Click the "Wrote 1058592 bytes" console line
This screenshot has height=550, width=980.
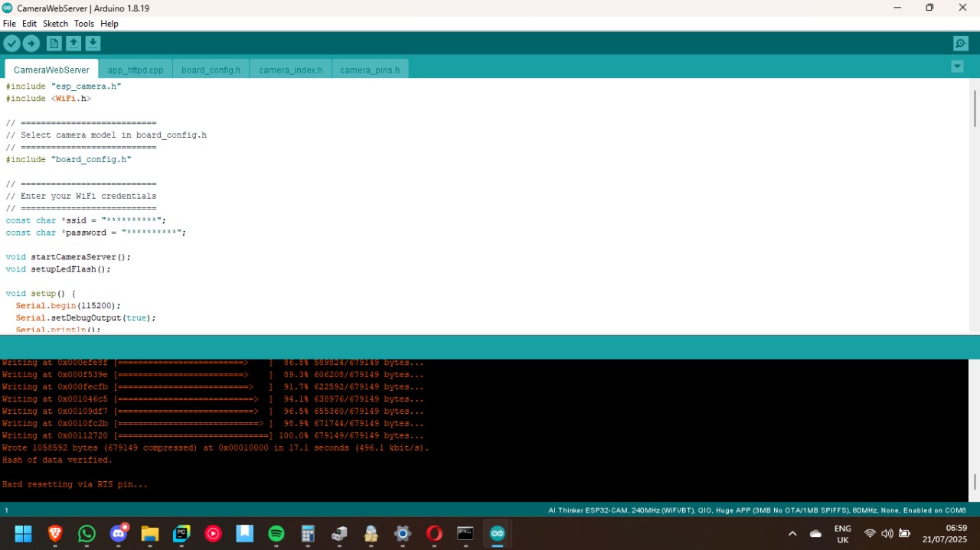[215, 448]
